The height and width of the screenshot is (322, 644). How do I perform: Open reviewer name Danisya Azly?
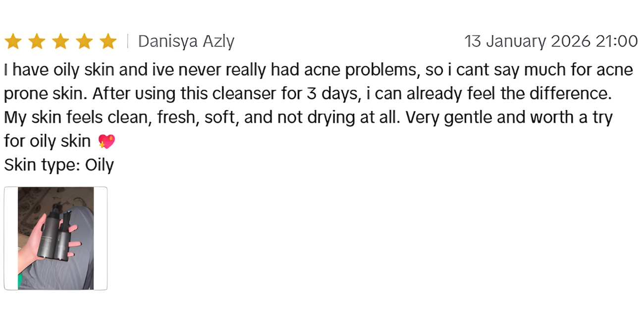coord(186,42)
